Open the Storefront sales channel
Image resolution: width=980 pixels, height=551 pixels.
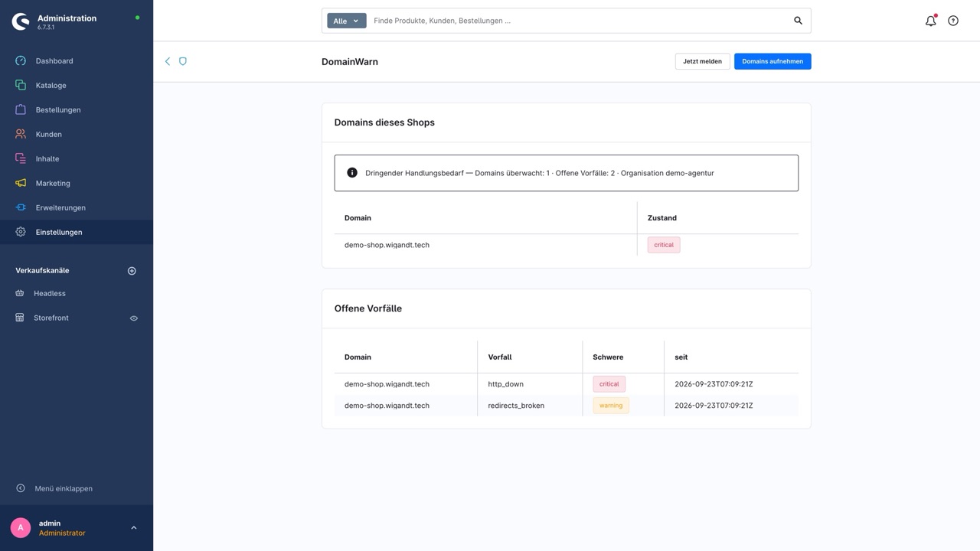pos(51,318)
